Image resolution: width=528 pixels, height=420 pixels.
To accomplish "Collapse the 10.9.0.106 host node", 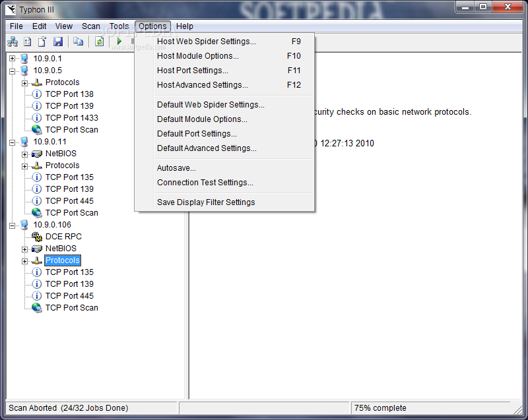I will [12, 225].
